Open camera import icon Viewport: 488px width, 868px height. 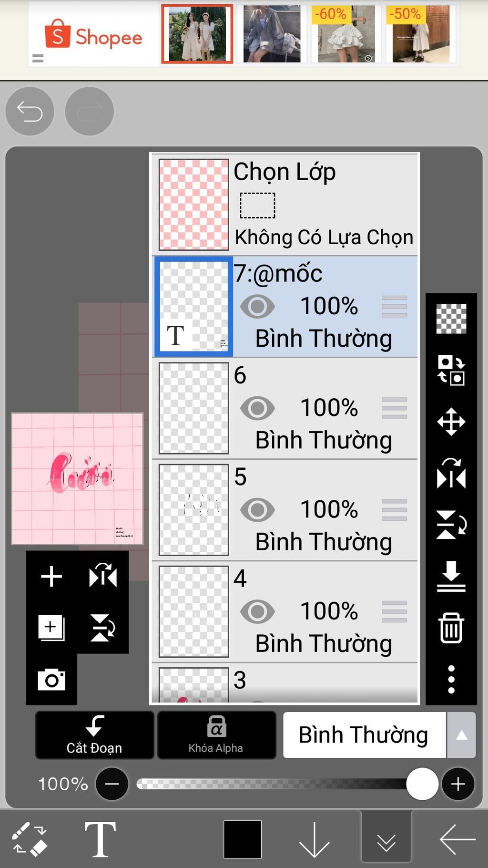click(51, 679)
